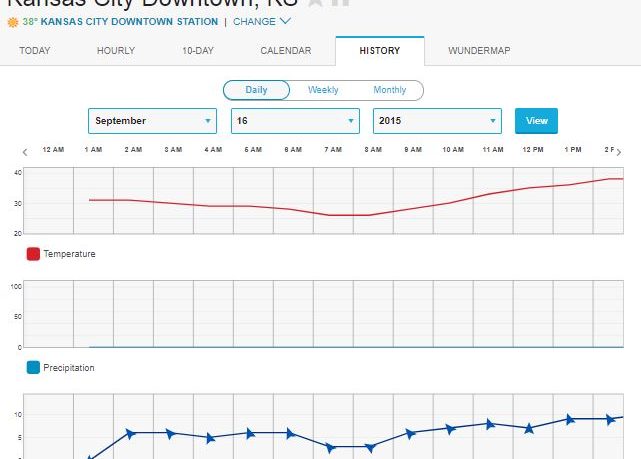Select the Daily view toggle
641x459 pixels.
coord(256,90)
